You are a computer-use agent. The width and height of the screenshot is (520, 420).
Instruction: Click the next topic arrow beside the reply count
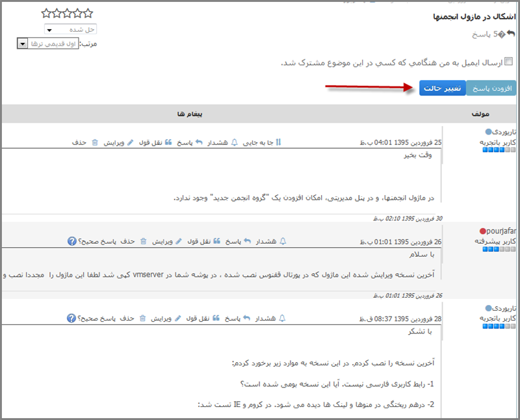click(510, 34)
